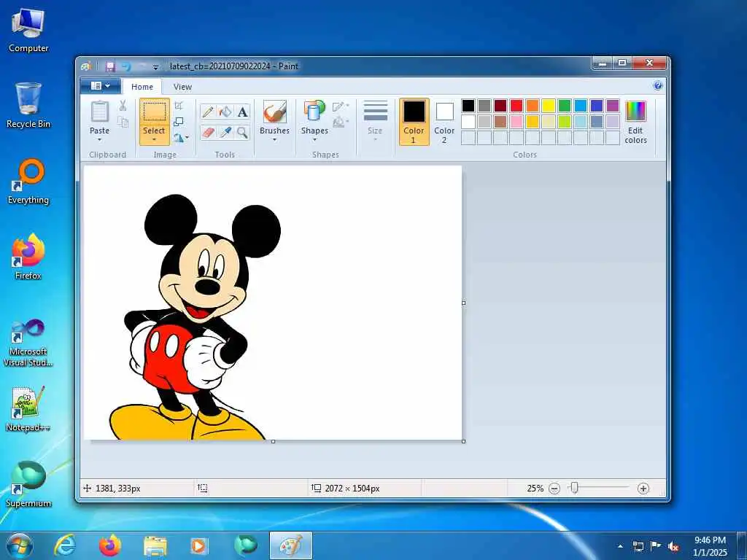747x560 pixels.
Task: Select the Magnifier tool
Action: (x=242, y=132)
